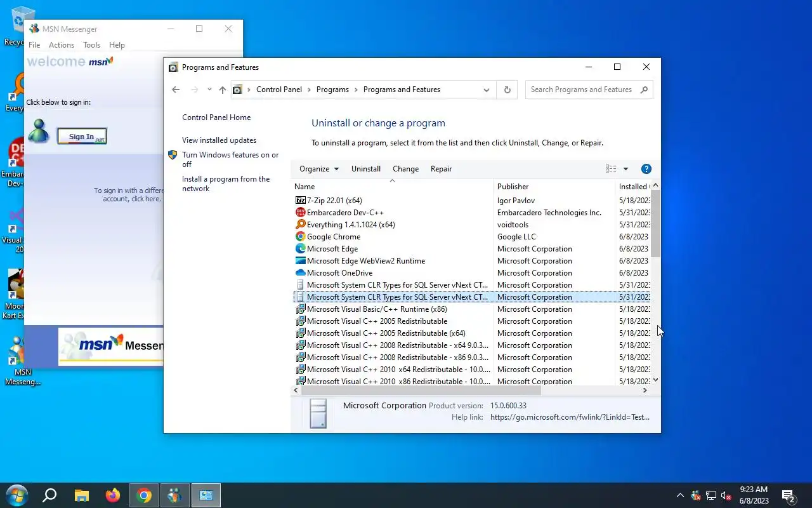
Task: Click Embarcadero Technologies Inc. publisher cell
Action: 549,213
